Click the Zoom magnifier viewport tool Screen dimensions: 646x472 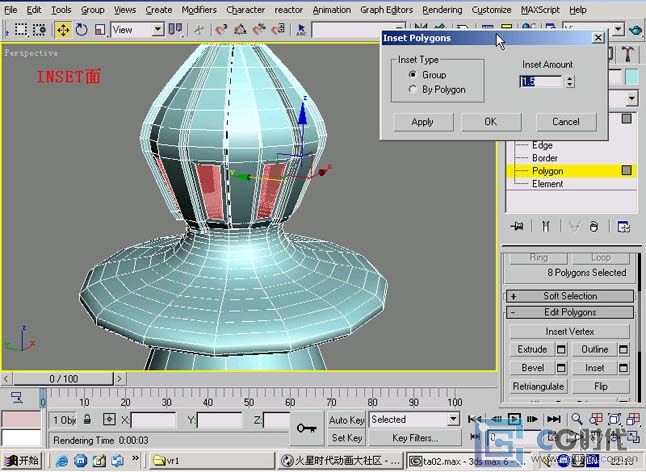click(577, 419)
